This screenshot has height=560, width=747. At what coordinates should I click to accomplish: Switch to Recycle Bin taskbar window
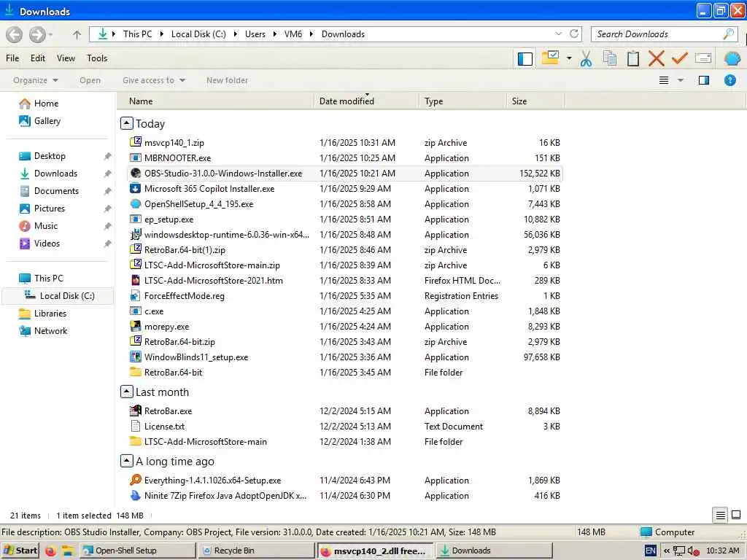coord(256,551)
